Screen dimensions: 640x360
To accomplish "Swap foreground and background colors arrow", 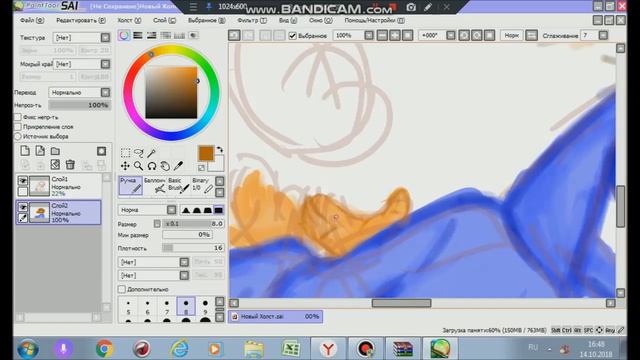I will point(220,149).
